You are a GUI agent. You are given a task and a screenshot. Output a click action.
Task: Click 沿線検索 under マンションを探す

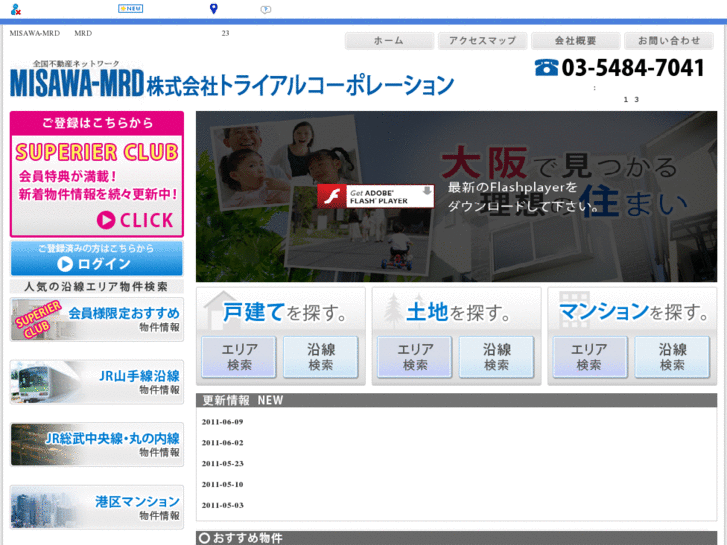point(672,357)
